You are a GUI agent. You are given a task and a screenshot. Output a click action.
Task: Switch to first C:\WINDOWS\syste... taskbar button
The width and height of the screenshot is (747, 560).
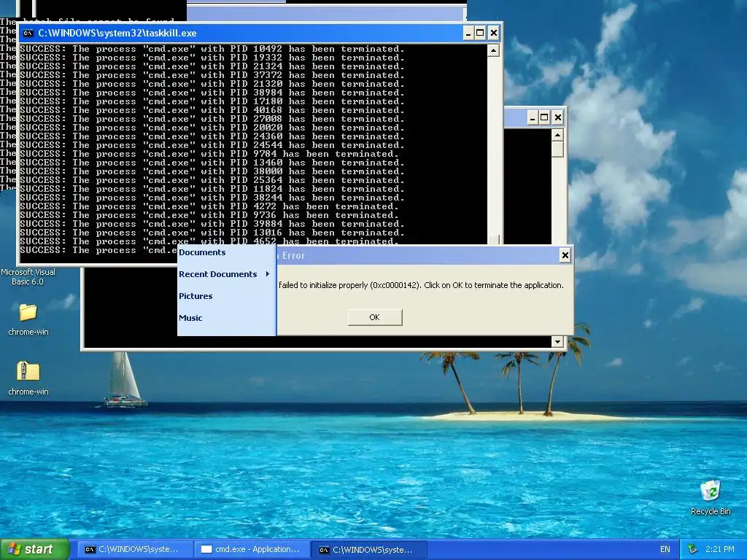tap(135, 550)
